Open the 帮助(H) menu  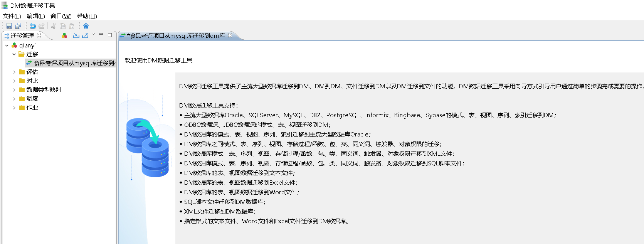click(x=87, y=16)
